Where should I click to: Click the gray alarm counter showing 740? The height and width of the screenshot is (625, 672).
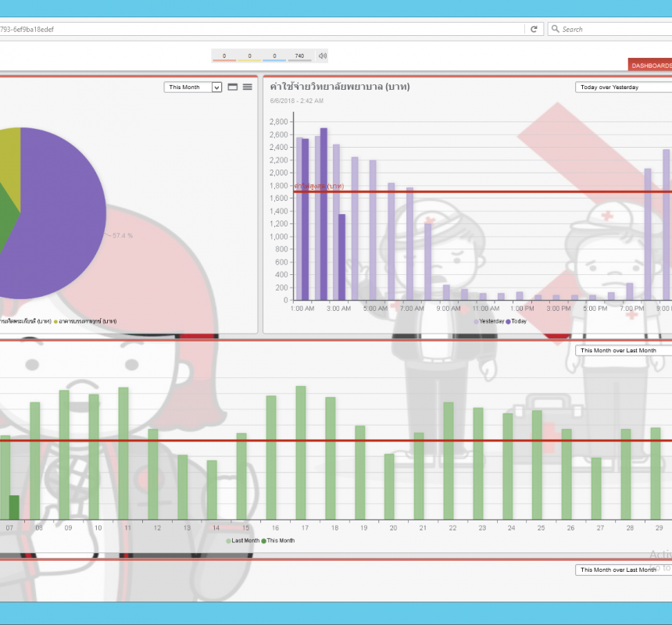click(x=299, y=56)
